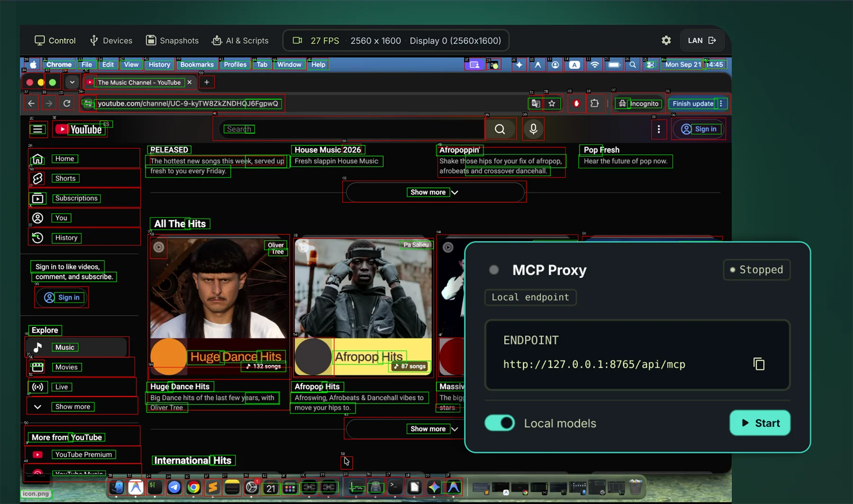Open the AI & Scripts tab
This screenshot has height=504, width=853.
pyautogui.click(x=240, y=41)
